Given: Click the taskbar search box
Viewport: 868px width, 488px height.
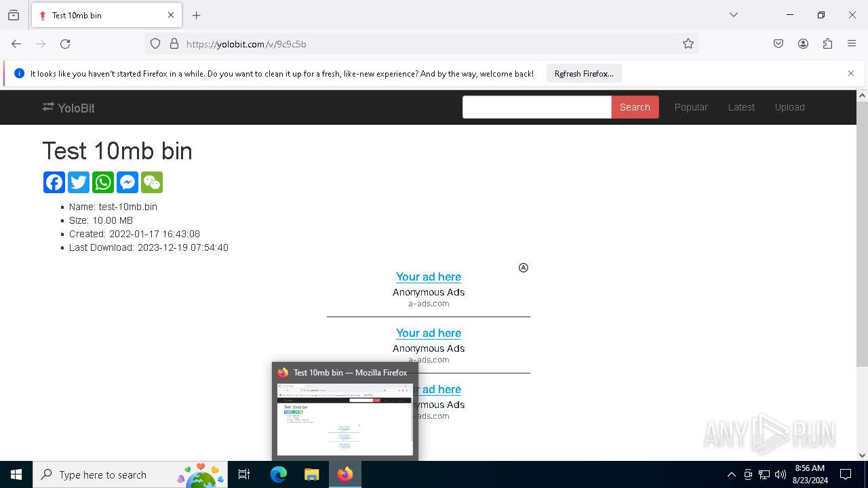Looking at the screenshot, I should pyautogui.click(x=130, y=474).
